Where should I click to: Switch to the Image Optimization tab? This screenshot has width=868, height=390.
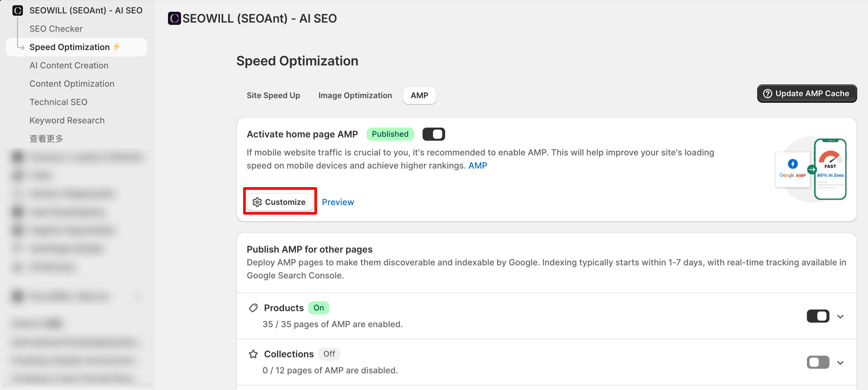[x=355, y=96]
